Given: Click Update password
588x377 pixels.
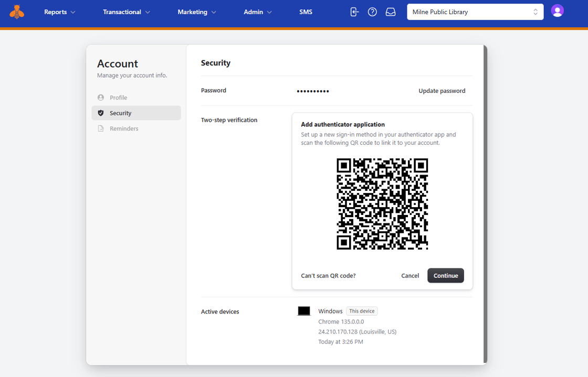Looking at the screenshot, I should click(x=442, y=91).
